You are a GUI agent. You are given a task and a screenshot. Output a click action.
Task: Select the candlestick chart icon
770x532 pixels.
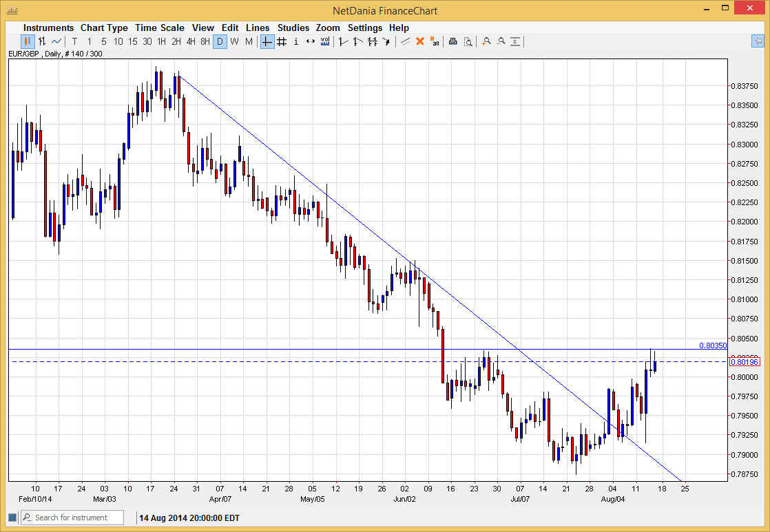28,41
